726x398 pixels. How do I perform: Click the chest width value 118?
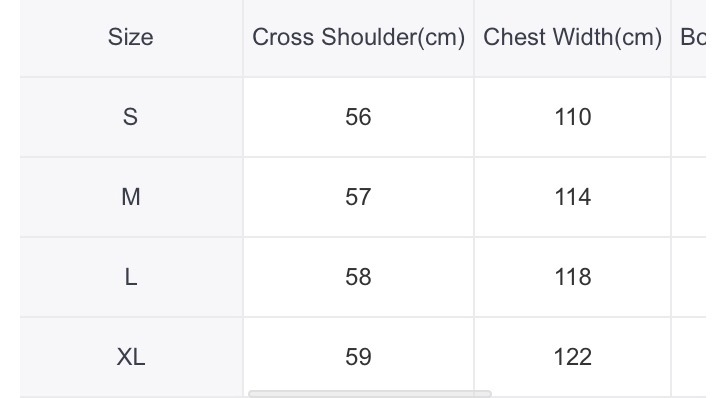pyautogui.click(x=573, y=277)
